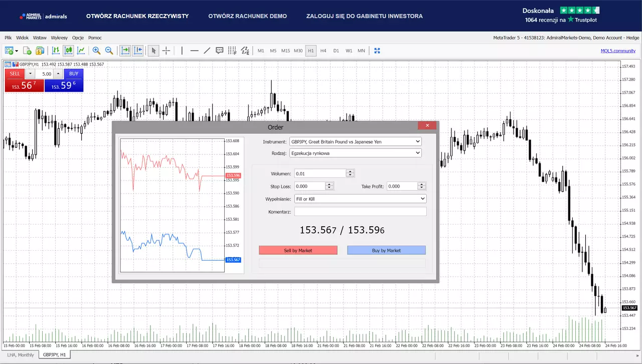Image resolution: width=642 pixels, height=364 pixels.
Task: Close the Order dialog
Action: tap(427, 125)
